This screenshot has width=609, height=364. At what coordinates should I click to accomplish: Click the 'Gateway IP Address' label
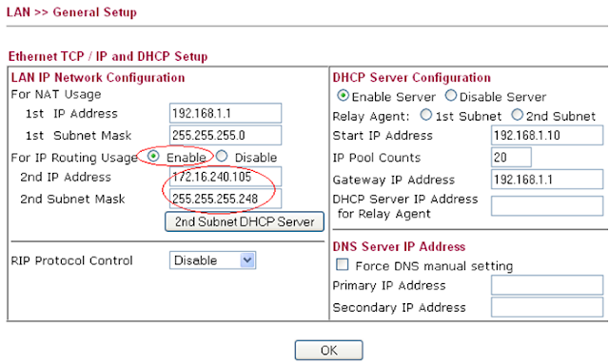point(393,180)
